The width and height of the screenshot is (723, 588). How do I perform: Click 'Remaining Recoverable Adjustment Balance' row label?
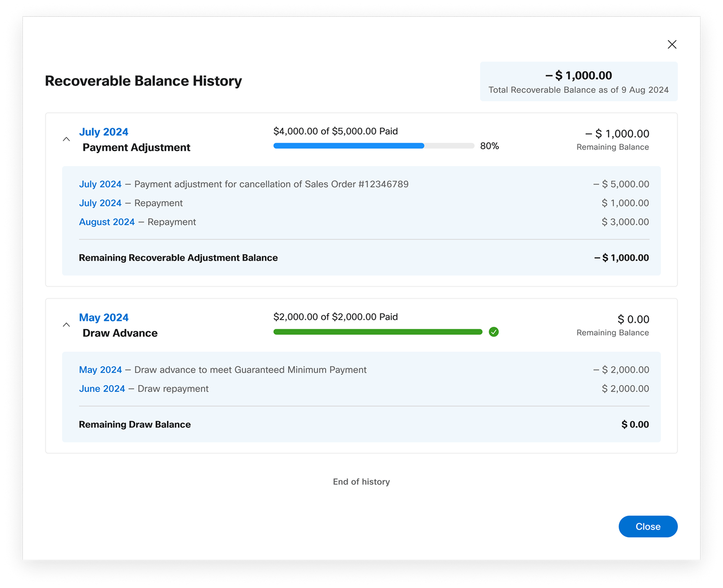178,258
